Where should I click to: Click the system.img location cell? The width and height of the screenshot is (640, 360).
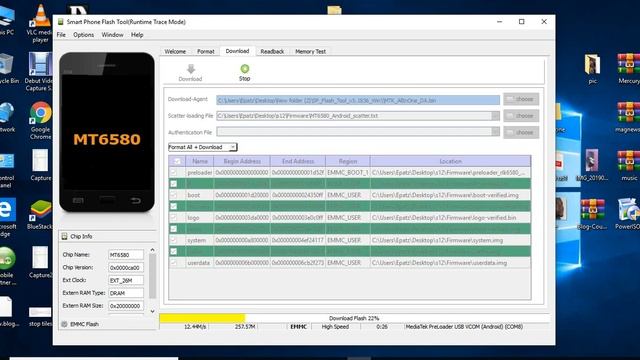(x=451, y=240)
